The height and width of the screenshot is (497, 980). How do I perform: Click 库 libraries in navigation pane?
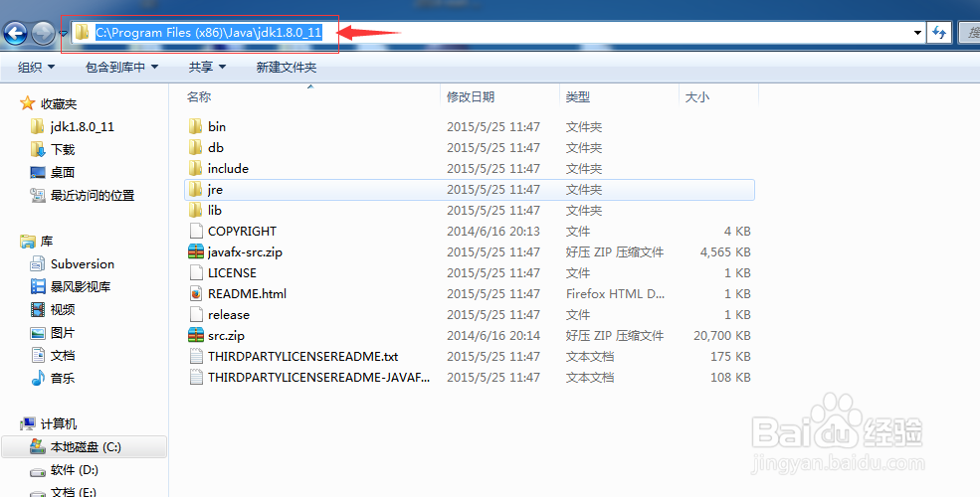47,241
